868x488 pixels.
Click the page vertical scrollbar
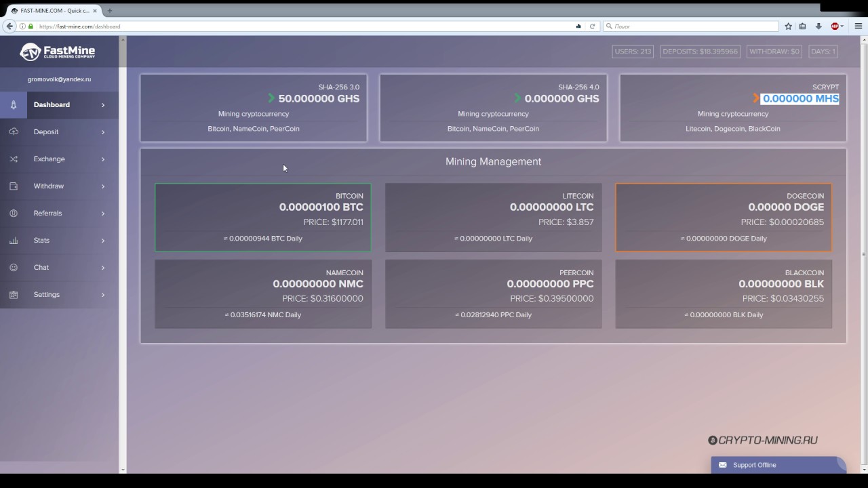863,254
